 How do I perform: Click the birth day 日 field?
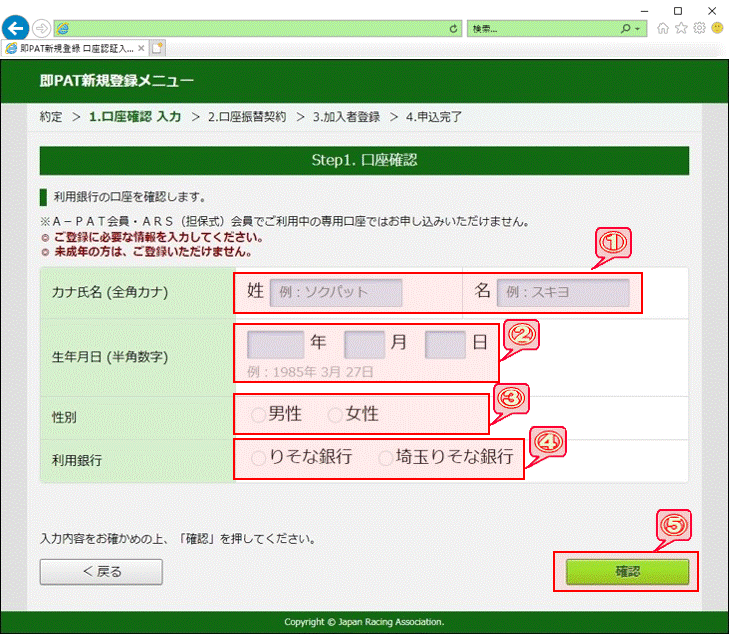[445, 344]
